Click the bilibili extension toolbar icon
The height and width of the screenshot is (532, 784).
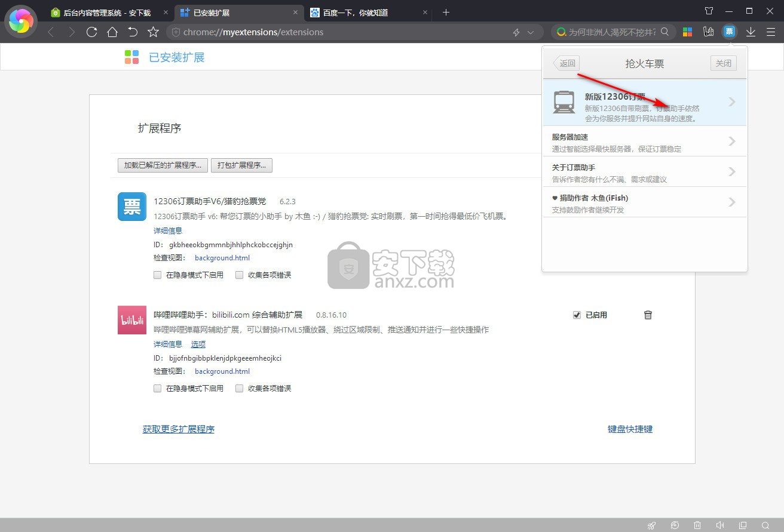coord(709,32)
